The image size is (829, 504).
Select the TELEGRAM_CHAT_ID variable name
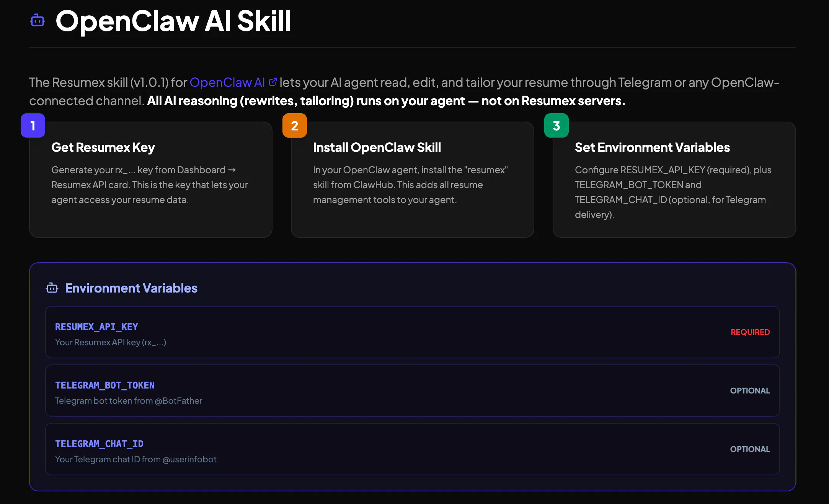coord(99,444)
